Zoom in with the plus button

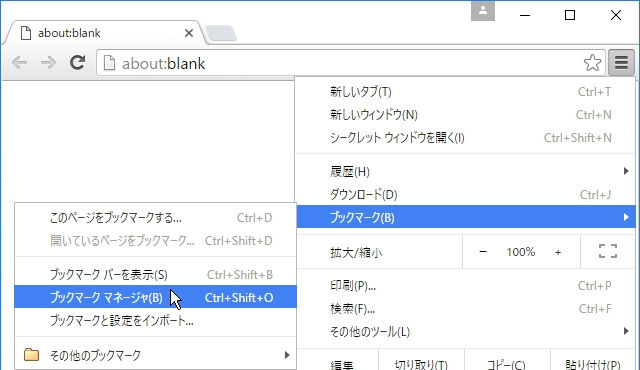point(558,252)
